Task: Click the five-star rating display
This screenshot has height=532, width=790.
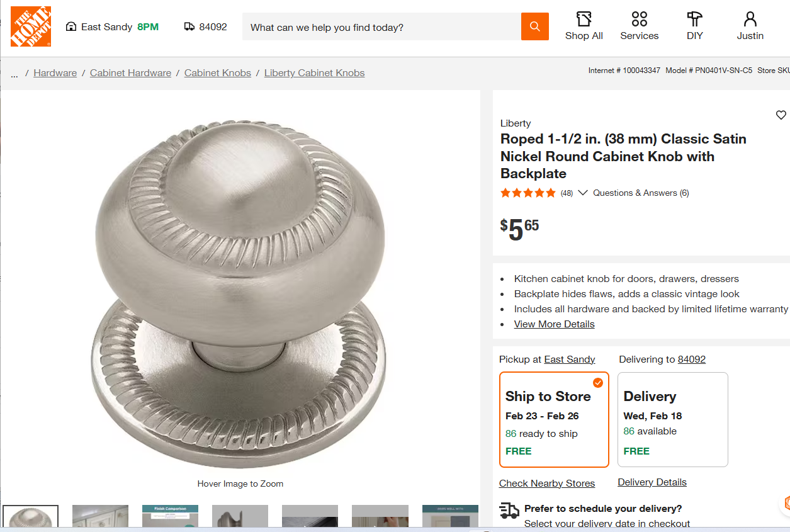Action: pos(528,193)
